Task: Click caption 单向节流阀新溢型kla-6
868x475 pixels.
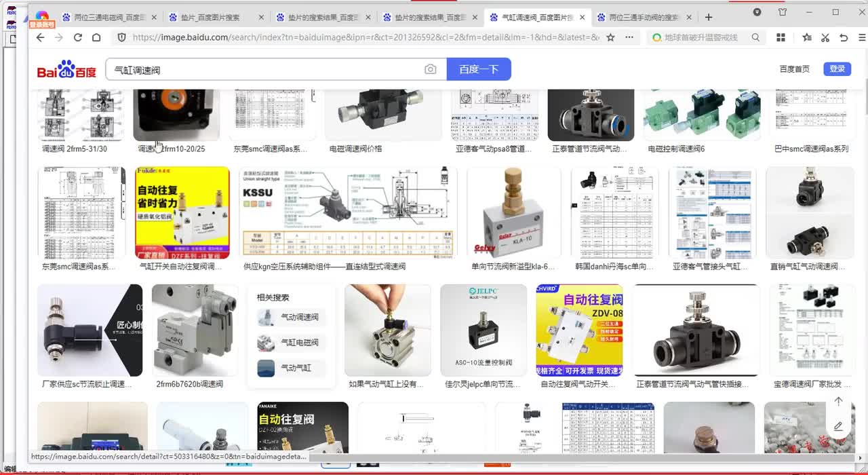Action: coord(513,267)
